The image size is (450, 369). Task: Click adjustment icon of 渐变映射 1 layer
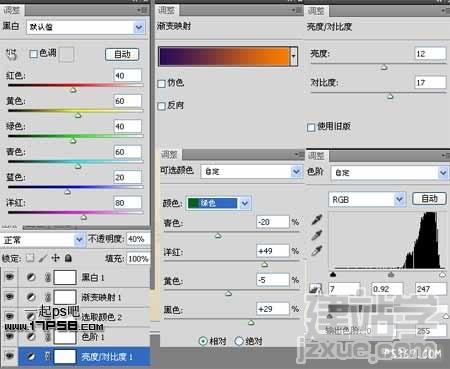31,297
